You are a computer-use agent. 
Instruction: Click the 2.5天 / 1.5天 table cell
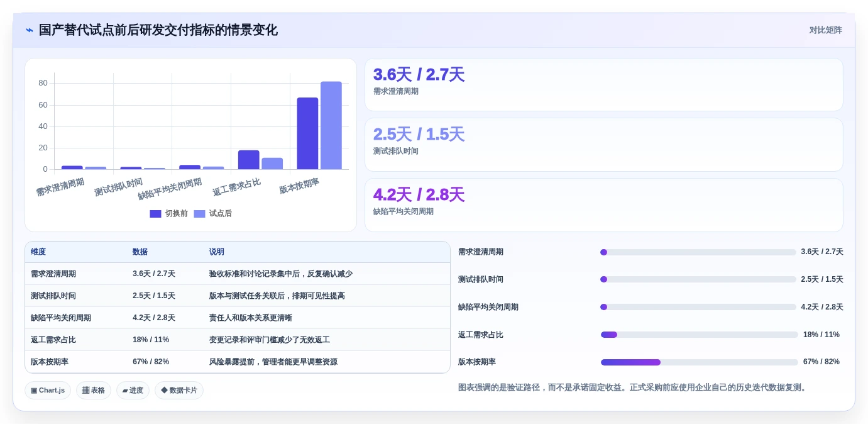(154, 296)
